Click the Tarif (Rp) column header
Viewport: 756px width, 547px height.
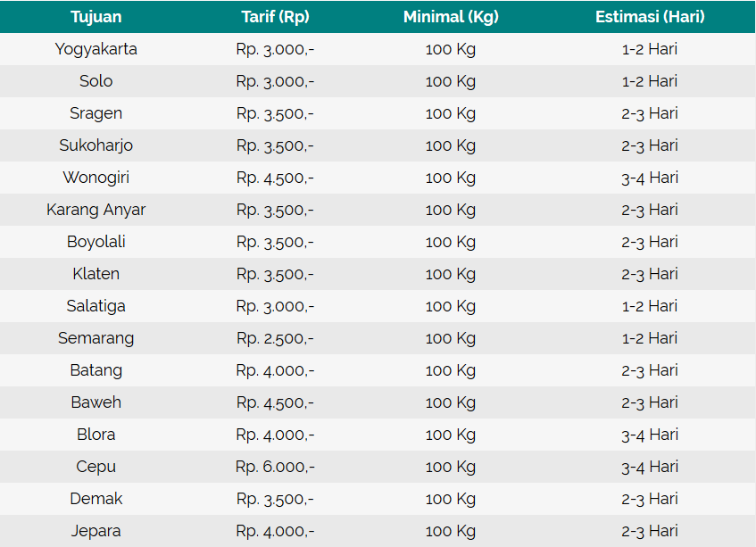[x=275, y=17]
